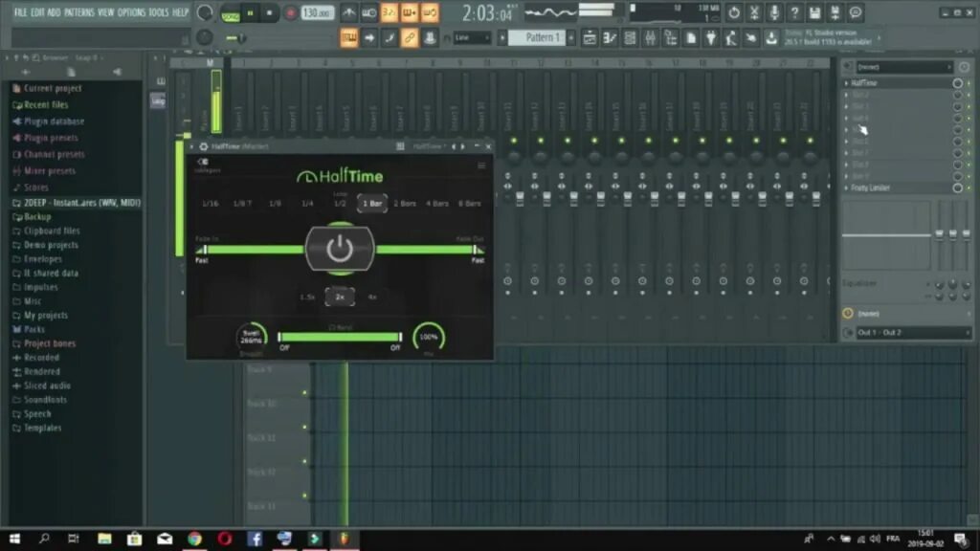Select 2 Bars loop length in HalfTime
Image resolution: width=980 pixels, height=551 pixels.
(405, 204)
